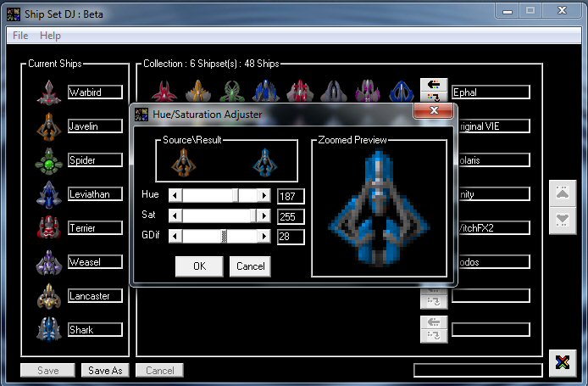Edit the Shark name field

point(95,330)
